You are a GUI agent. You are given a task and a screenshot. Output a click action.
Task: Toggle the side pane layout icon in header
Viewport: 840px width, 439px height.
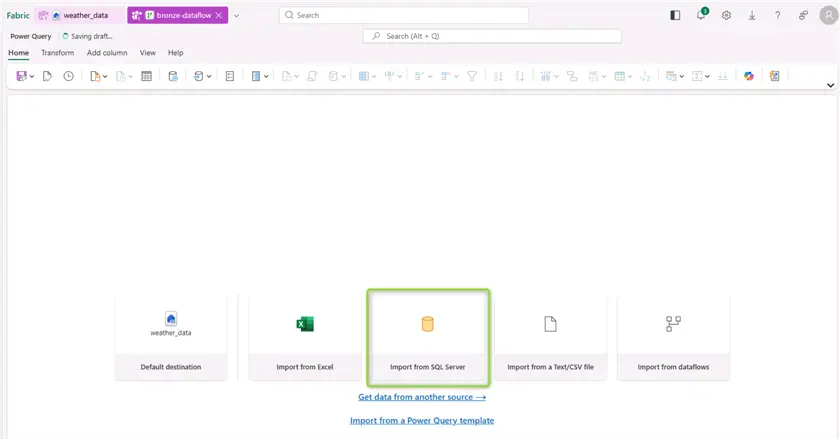tap(675, 15)
